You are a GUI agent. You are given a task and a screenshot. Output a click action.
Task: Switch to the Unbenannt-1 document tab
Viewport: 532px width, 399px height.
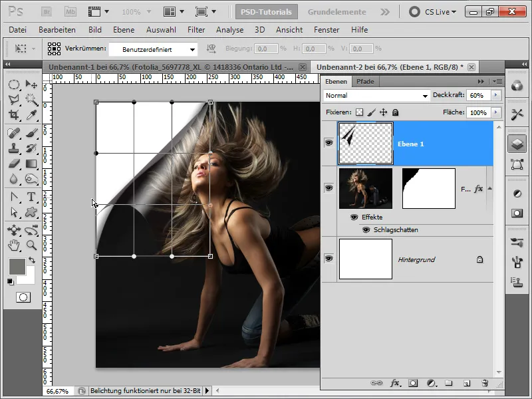(x=171, y=67)
